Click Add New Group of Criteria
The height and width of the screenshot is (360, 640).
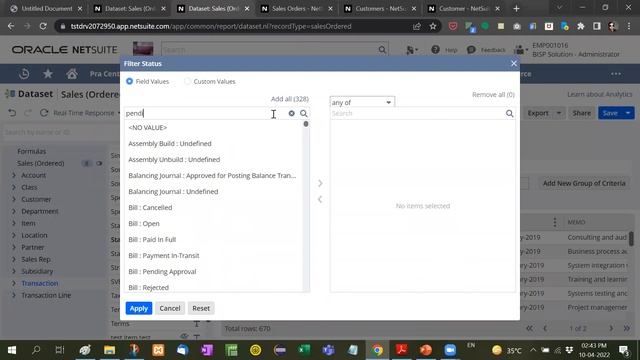click(x=584, y=183)
